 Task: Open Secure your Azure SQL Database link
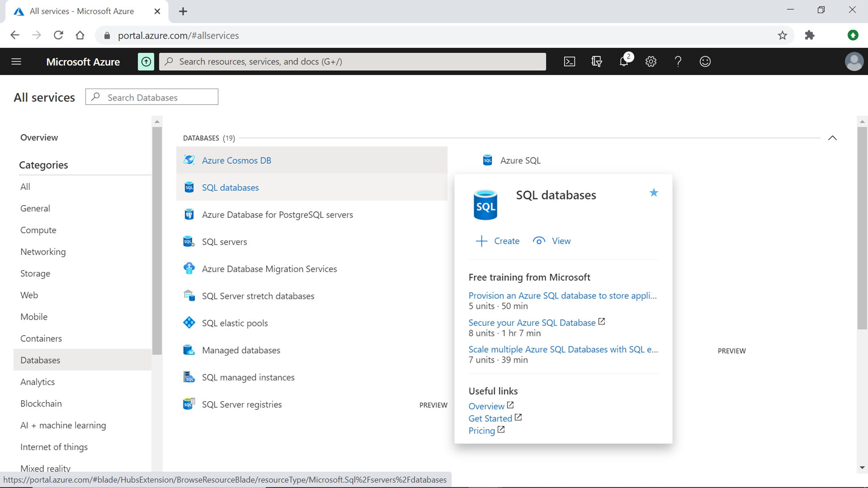(x=531, y=322)
